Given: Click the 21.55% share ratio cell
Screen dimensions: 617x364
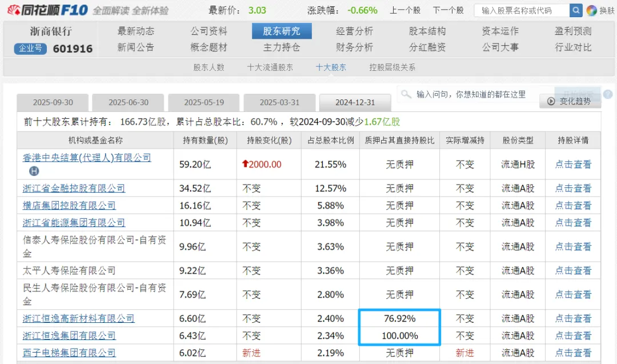Looking at the screenshot, I should coord(331,165).
